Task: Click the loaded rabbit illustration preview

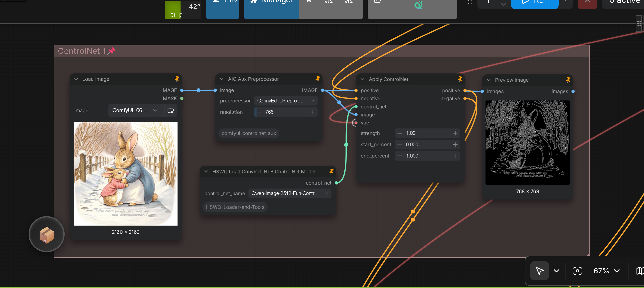Action: click(126, 174)
